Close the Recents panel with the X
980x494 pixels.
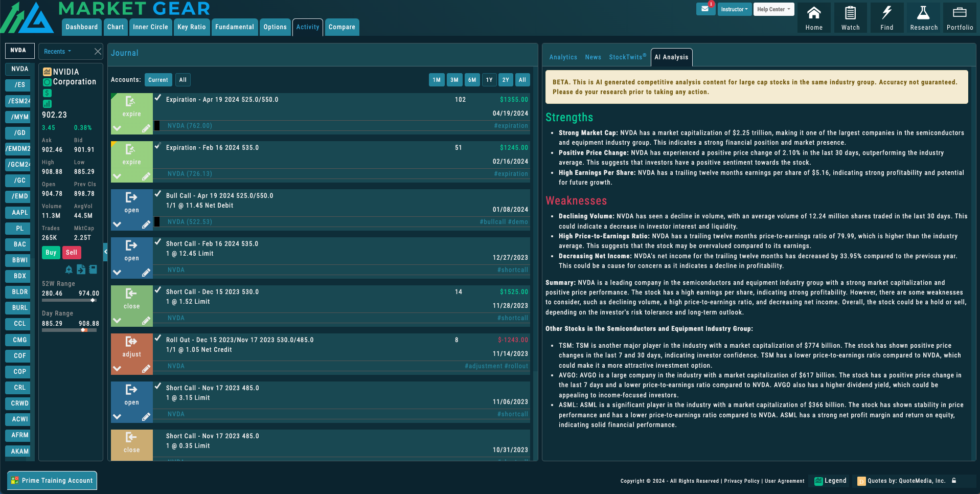(x=98, y=51)
